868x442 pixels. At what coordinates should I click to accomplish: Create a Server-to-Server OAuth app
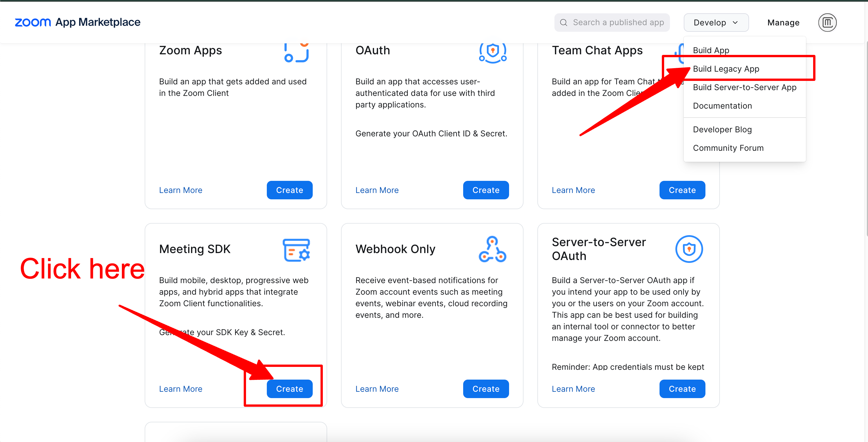click(x=682, y=389)
